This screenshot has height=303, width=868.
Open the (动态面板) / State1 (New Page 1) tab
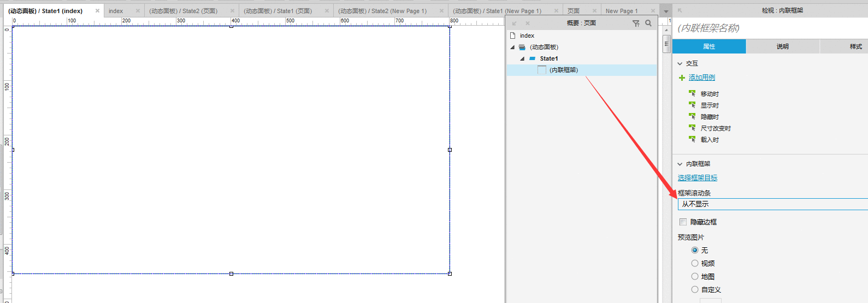(497, 11)
